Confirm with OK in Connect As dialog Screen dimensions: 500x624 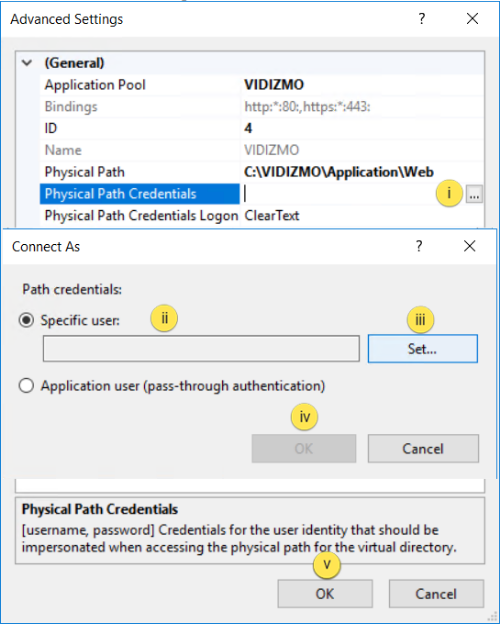click(x=304, y=448)
